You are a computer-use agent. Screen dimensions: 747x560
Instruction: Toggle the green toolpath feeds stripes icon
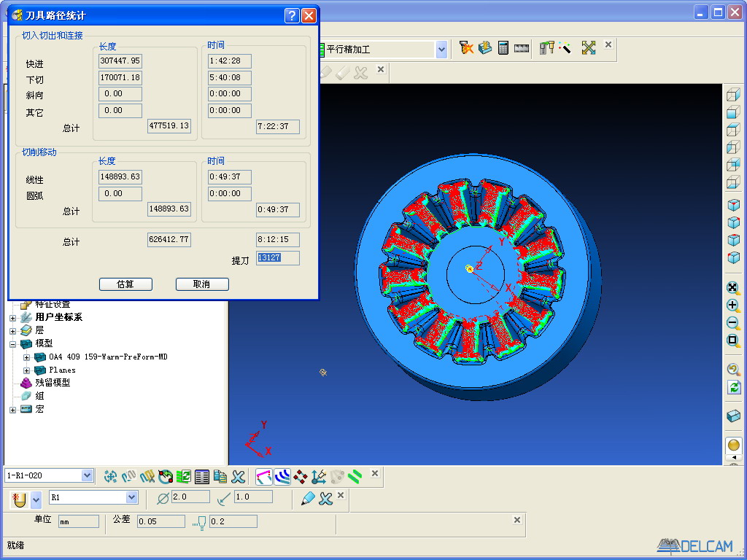tap(355, 475)
